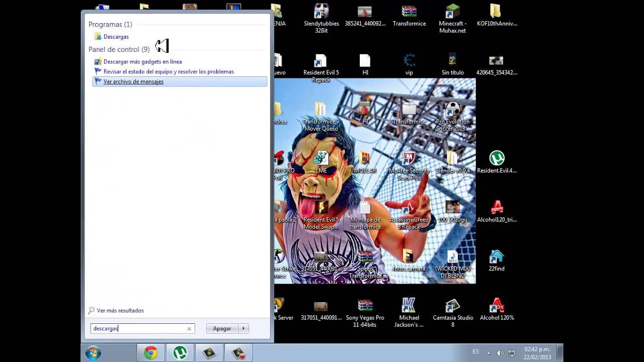Select Minecraft - Muhax.net desktop icon
This screenshot has width=644, height=362.
453,18
